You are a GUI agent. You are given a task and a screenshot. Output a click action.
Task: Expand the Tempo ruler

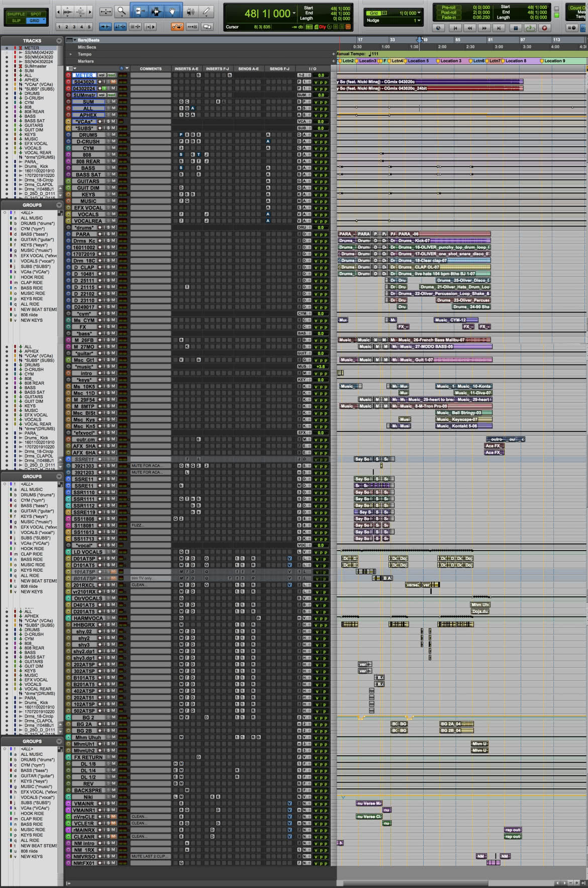(x=71, y=54)
